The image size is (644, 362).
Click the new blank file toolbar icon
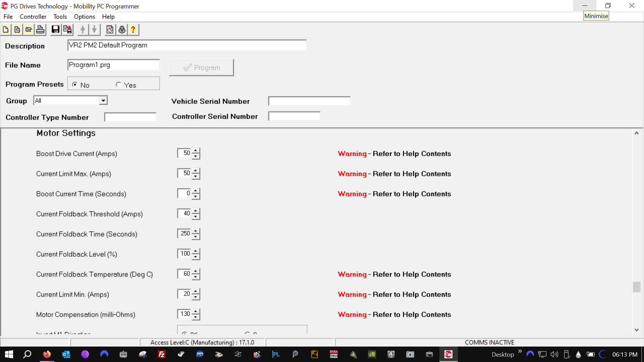tap(6, 30)
